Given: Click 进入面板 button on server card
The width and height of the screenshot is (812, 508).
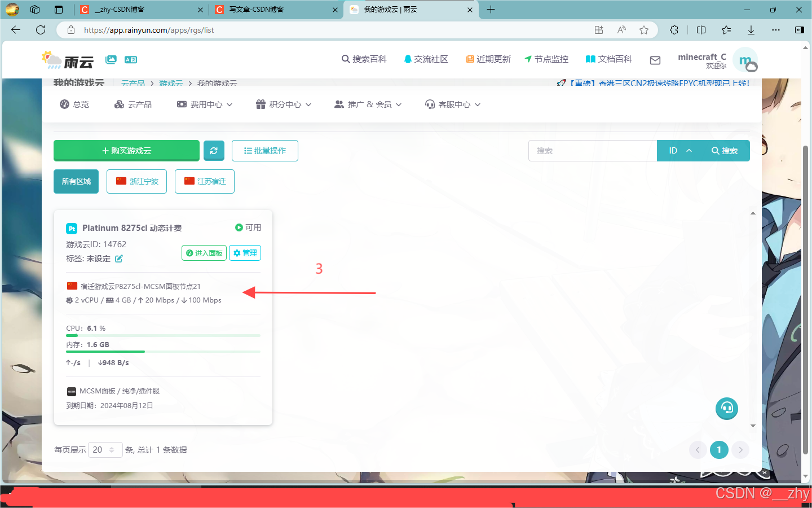Looking at the screenshot, I should click(x=204, y=253).
